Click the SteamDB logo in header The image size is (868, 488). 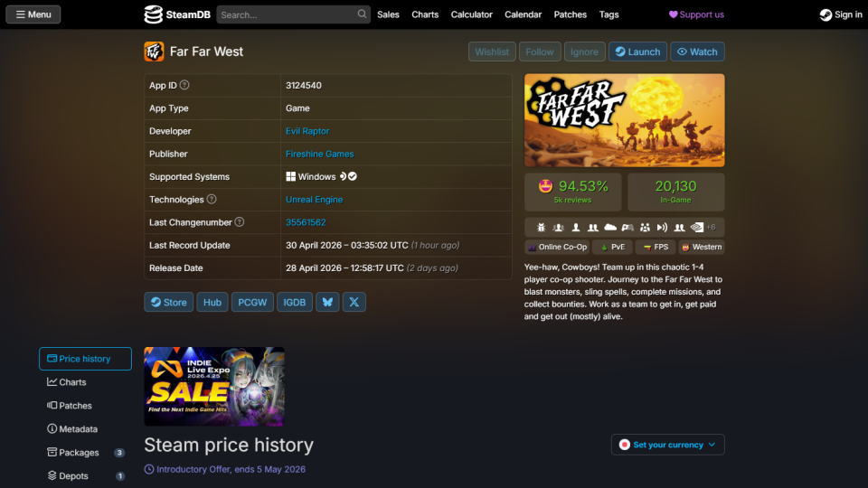(x=177, y=14)
